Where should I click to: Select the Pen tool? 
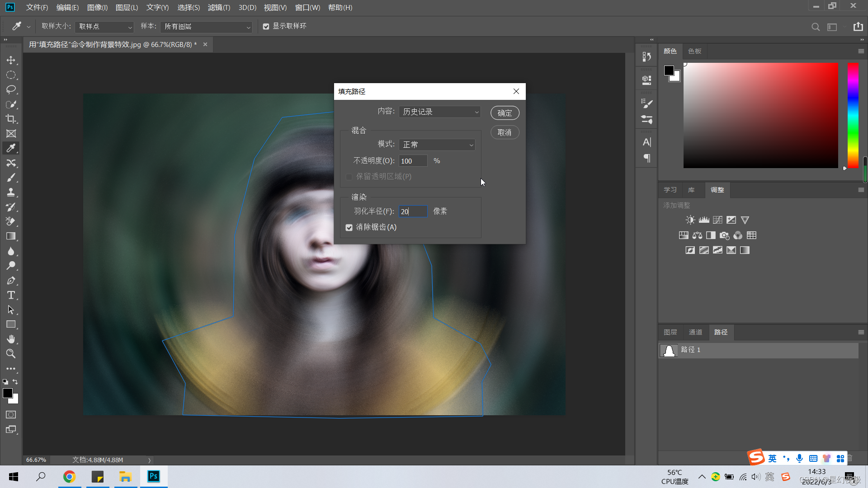[x=11, y=281]
